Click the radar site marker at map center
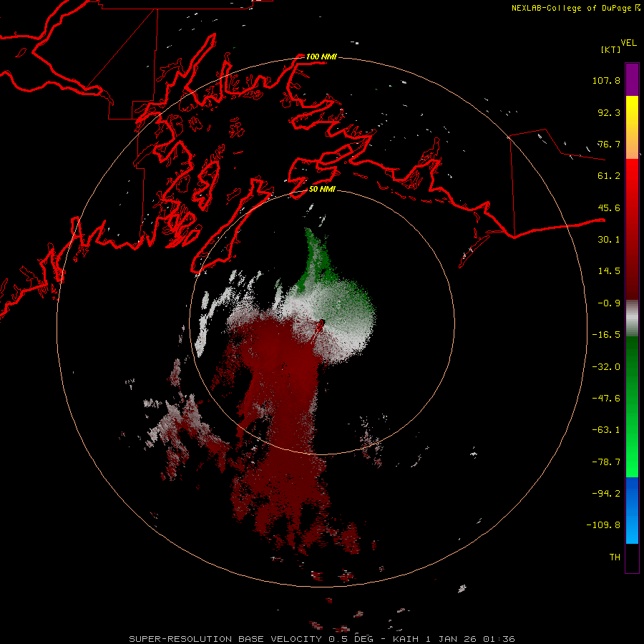 point(320,325)
